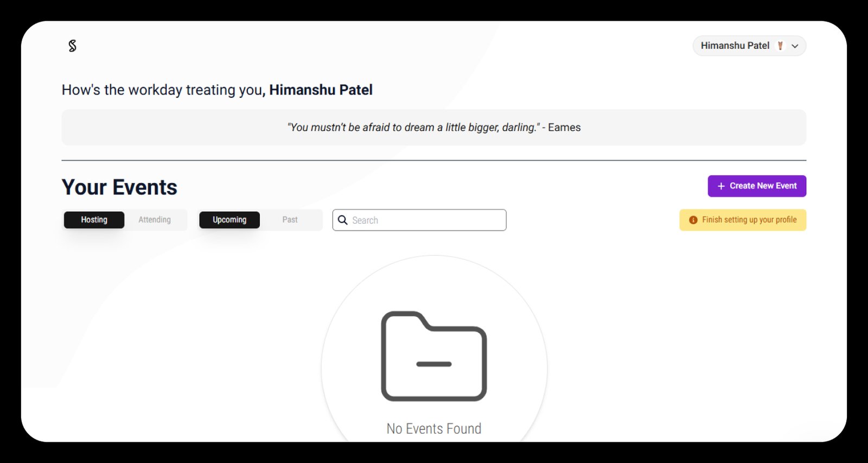Open Finish setting up your profile

(749, 220)
